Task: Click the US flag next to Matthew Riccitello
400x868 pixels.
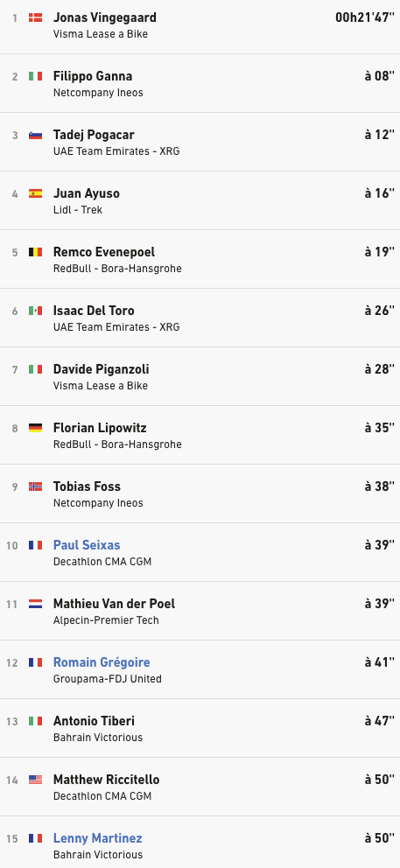Action: click(36, 780)
